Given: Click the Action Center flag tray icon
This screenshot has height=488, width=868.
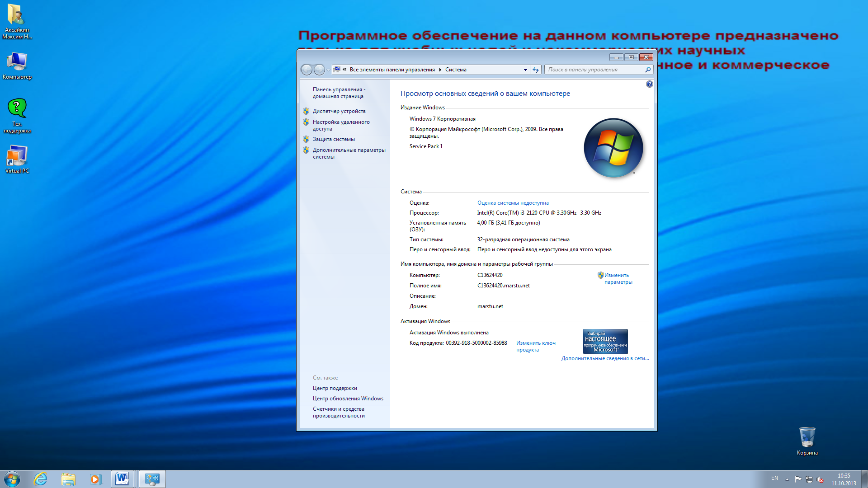Looking at the screenshot, I should coord(798,479).
